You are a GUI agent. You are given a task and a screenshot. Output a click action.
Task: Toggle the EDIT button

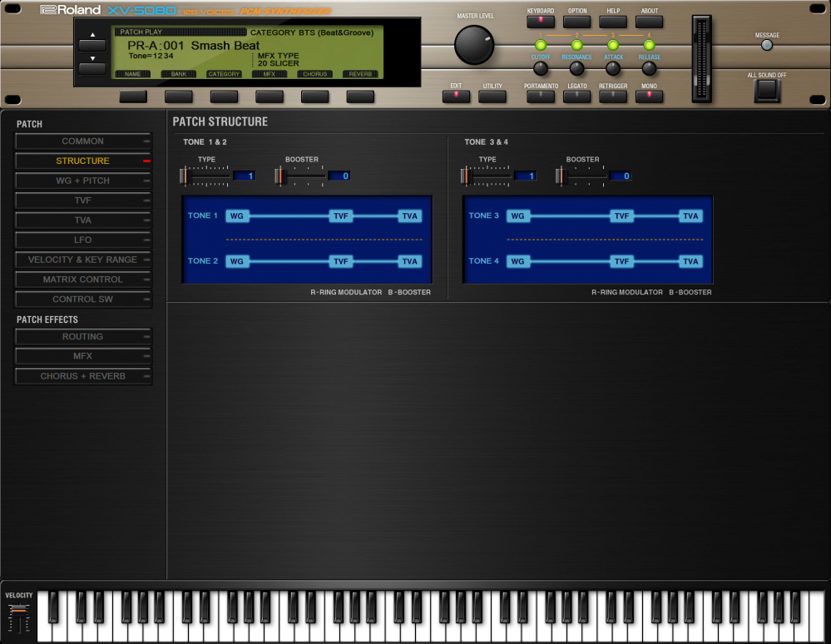[x=456, y=97]
